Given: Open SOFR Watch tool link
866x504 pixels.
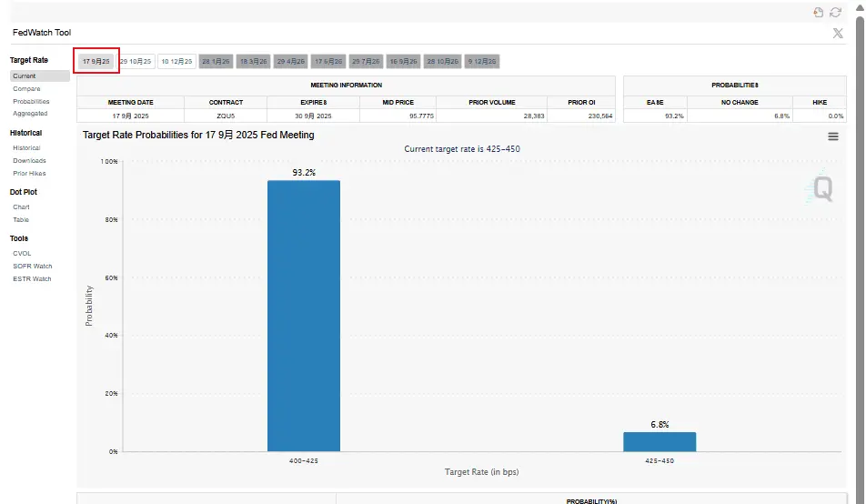Looking at the screenshot, I should pyautogui.click(x=33, y=267).
